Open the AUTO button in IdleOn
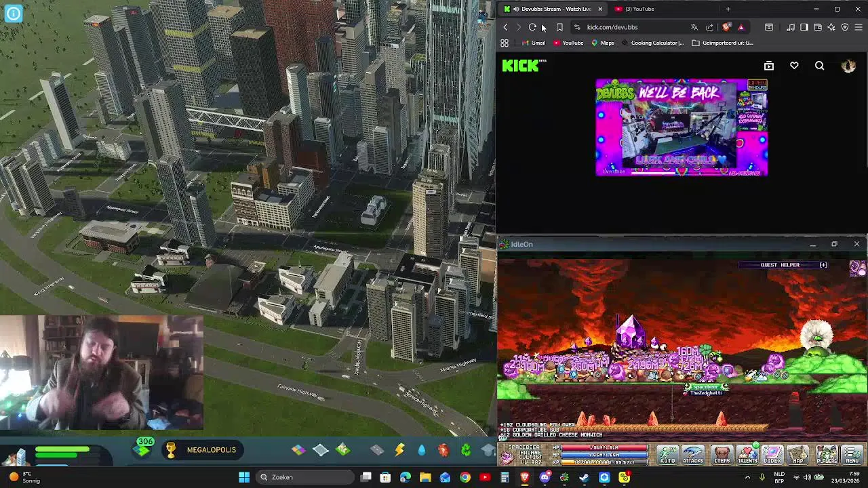868x488 pixels. pyautogui.click(x=668, y=454)
